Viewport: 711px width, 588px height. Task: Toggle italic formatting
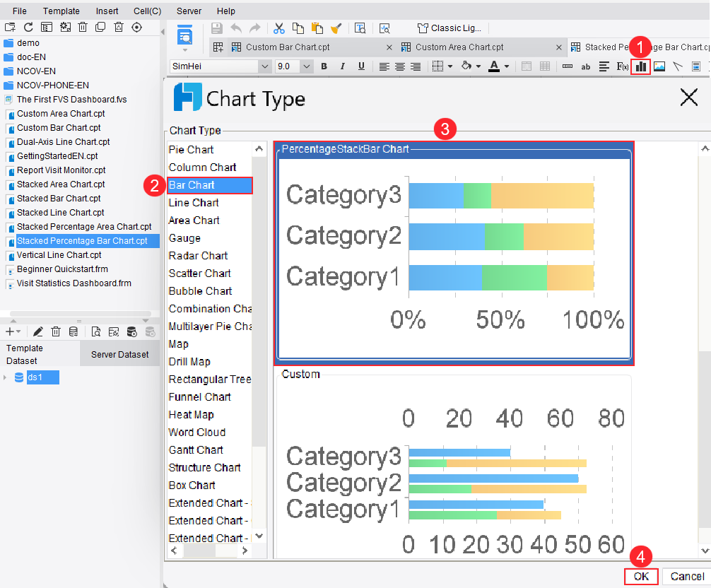342,66
